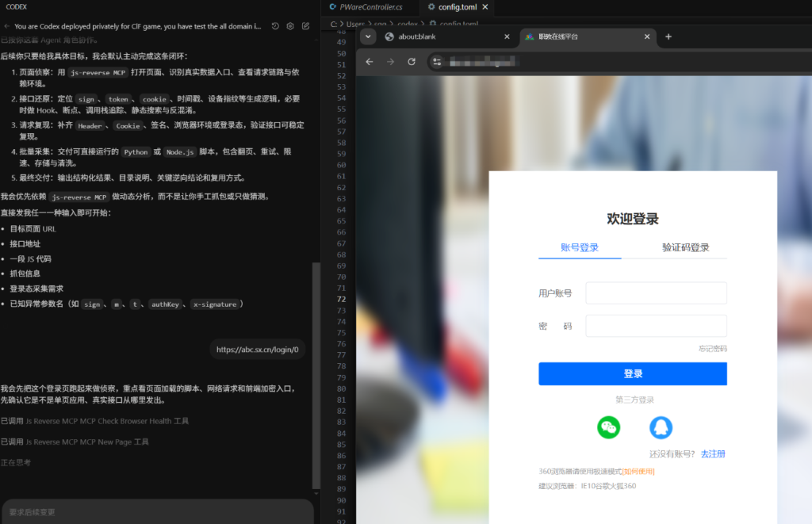Switch to PWareController.cs editor tab
This screenshot has width=812, height=524.
[370, 7]
